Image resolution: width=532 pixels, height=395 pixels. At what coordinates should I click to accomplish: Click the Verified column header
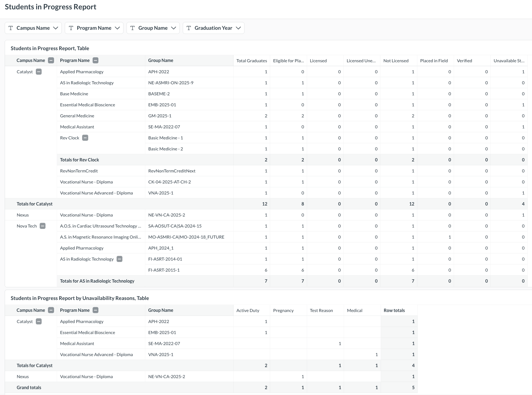click(472, 61)
